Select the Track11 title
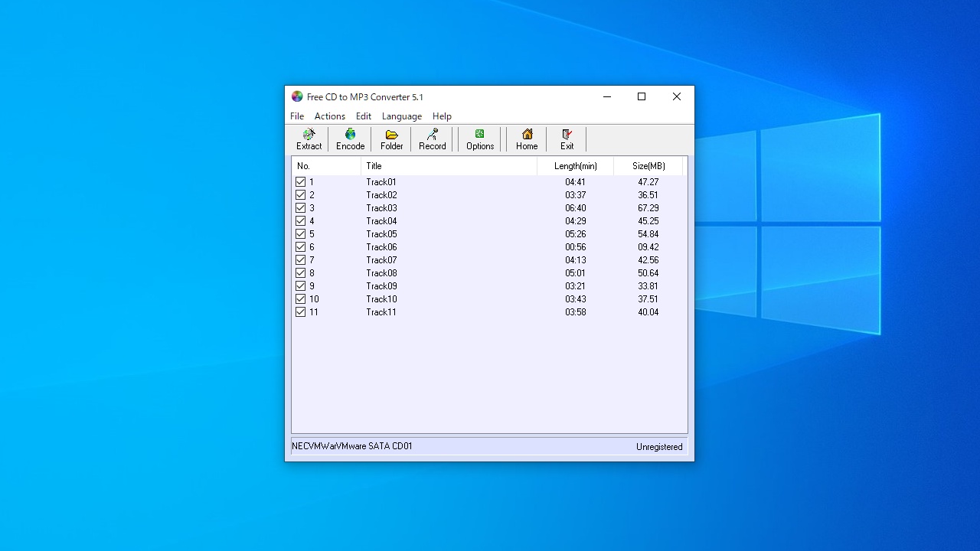 point(381,312)
